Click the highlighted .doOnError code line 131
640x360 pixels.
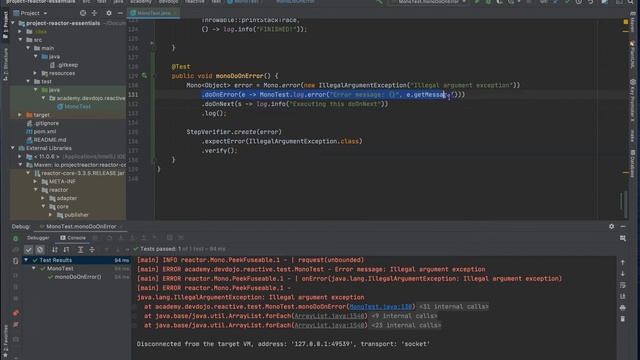[x=333, y=95]
